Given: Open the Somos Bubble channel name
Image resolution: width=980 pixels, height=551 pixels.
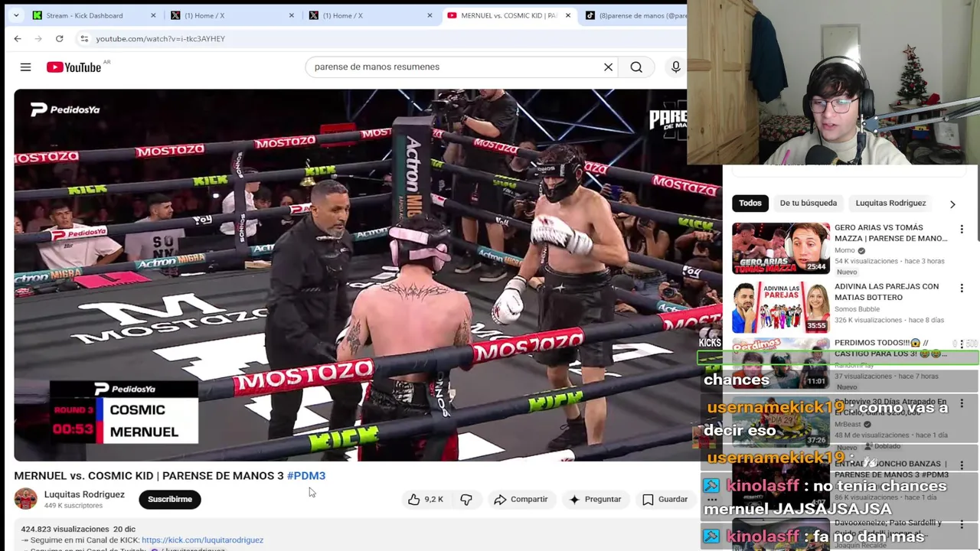Looking at the screenshot, I should [857, 309].
